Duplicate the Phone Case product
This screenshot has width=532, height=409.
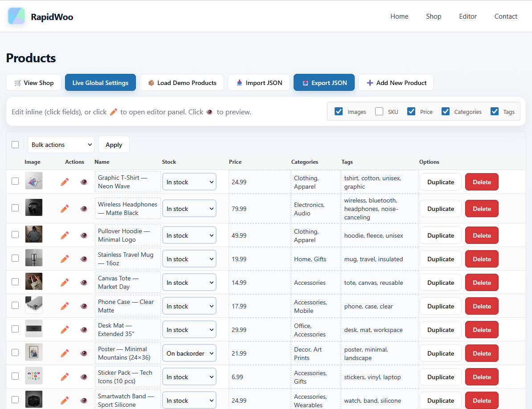tap(440, 306)
